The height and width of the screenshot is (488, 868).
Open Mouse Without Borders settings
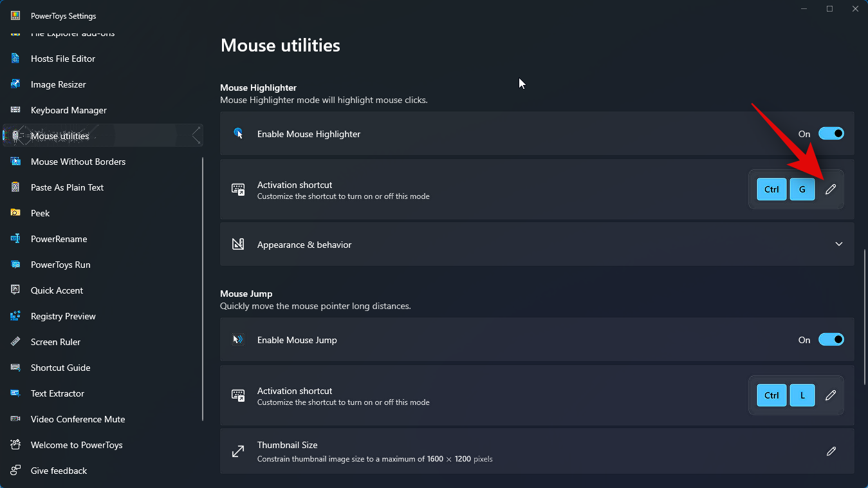point(78,161)
